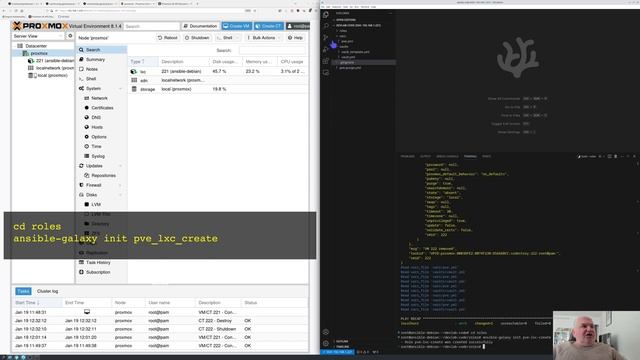Select the CT 222 - Shutdown task row

(160, 329)
